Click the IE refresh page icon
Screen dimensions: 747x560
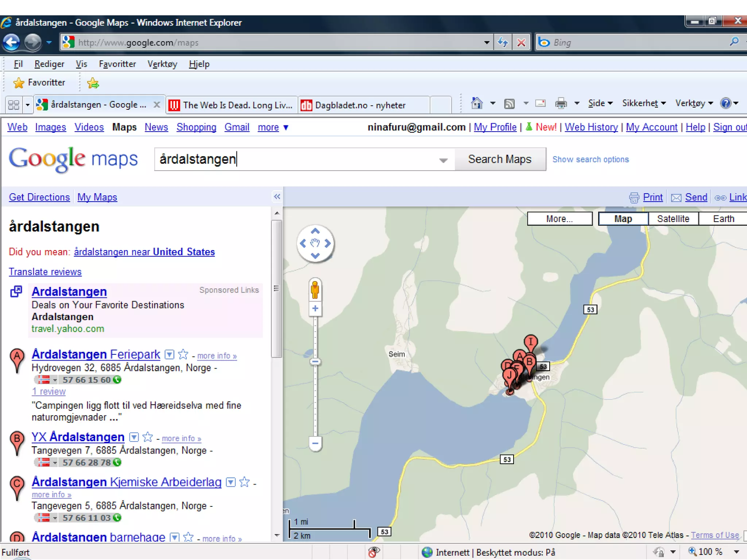[x=503, y=43]
